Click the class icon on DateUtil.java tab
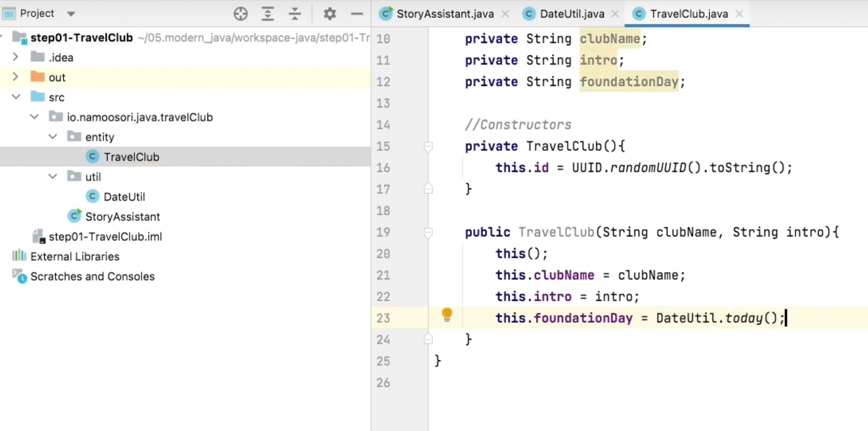The height and width of the screenshot is (431, 868). coord(529,14)
